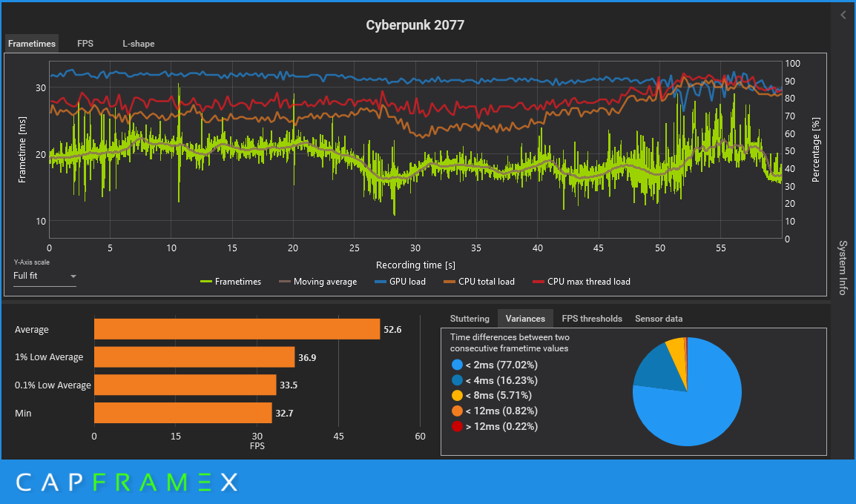Click the yellow < 8ms legend swatch
Screen dimensions: 856x504
(457, 396)
